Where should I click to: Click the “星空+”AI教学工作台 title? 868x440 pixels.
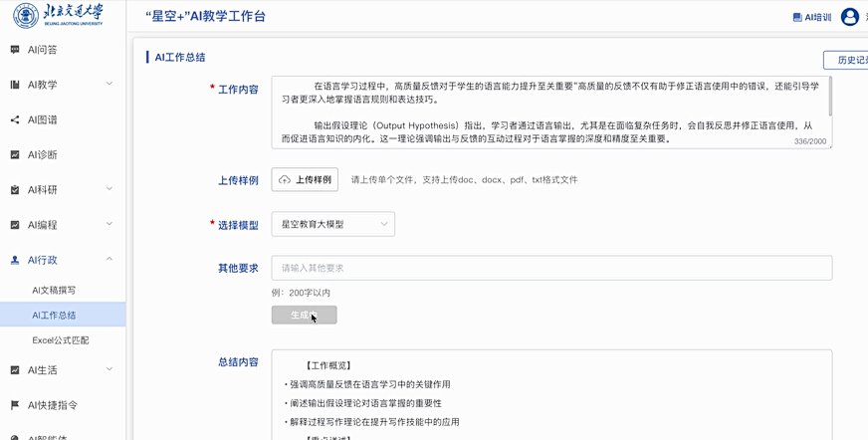coord(205,16)
